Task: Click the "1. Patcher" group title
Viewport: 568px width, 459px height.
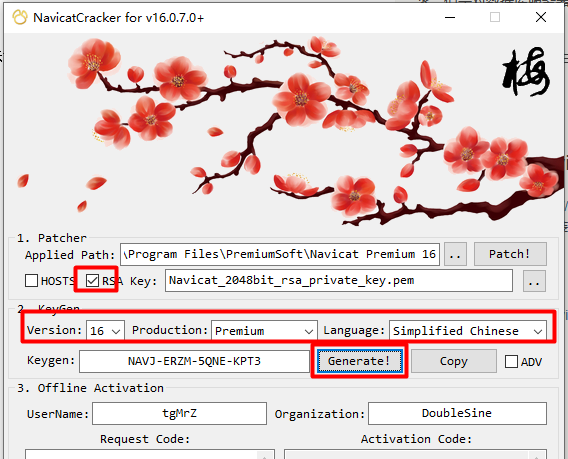Action: (x=52, y=238)
